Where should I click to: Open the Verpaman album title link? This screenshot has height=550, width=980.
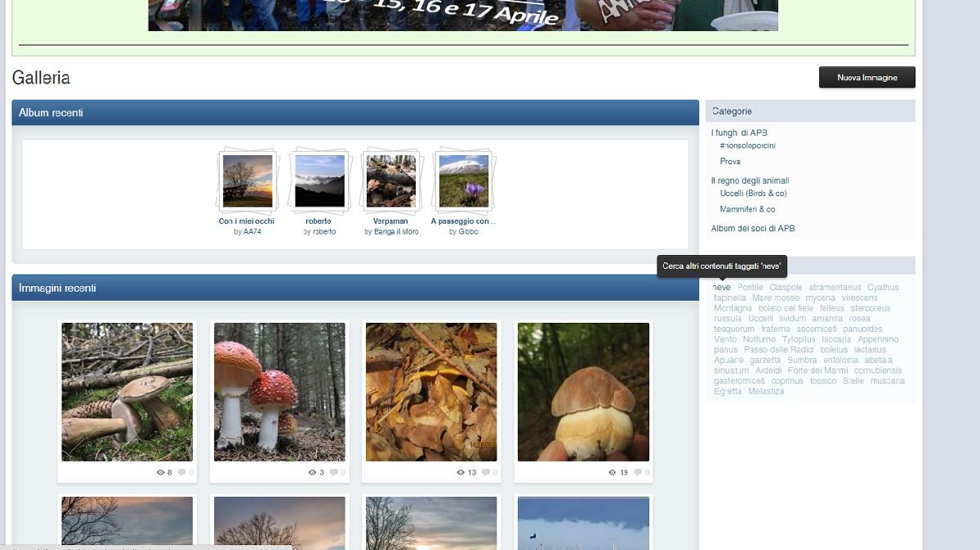(390, 221)
